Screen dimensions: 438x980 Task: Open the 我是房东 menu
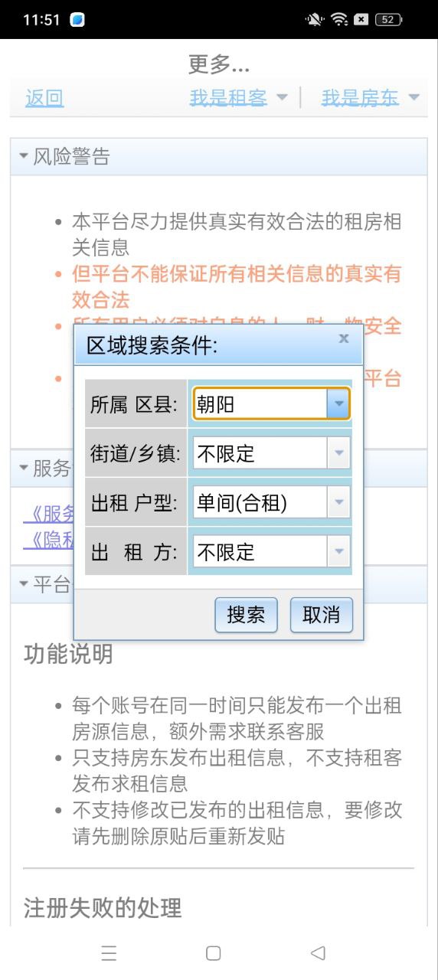(x=371, y=98)
